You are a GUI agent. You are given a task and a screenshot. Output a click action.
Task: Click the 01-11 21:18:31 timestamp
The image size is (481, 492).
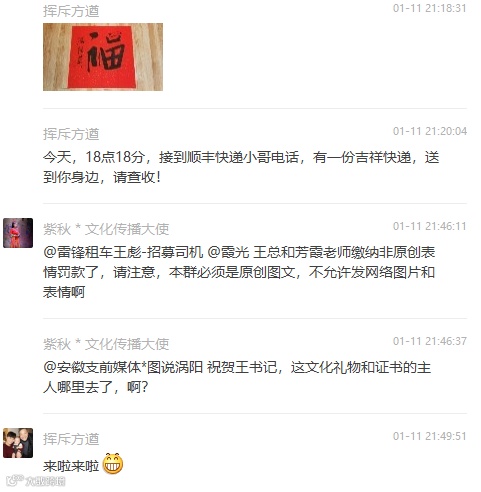point(430,8)
